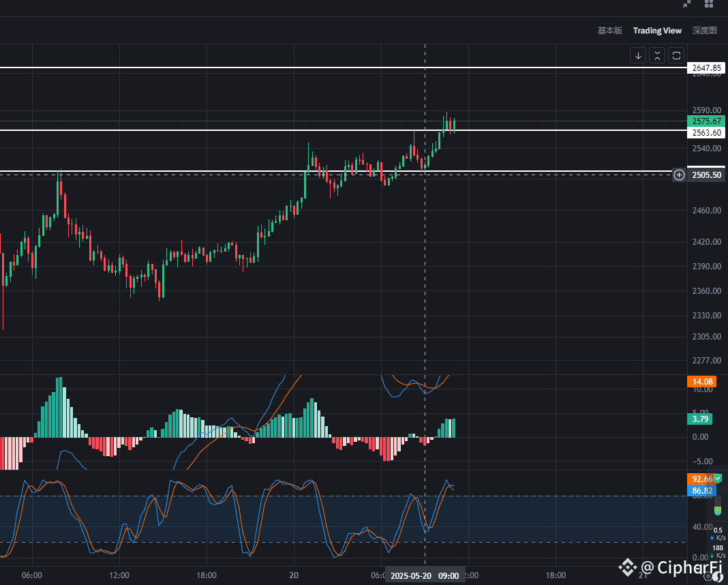Click the 188 K/s download speed readout
This screenshot has width=728, height=585.
coord(718,552)
